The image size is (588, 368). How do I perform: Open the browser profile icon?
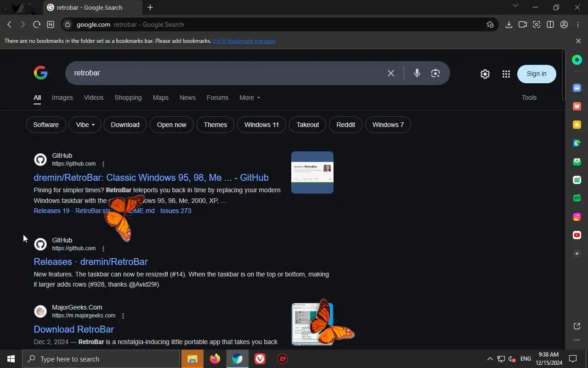pyautogui.click(x=564, y=24)
